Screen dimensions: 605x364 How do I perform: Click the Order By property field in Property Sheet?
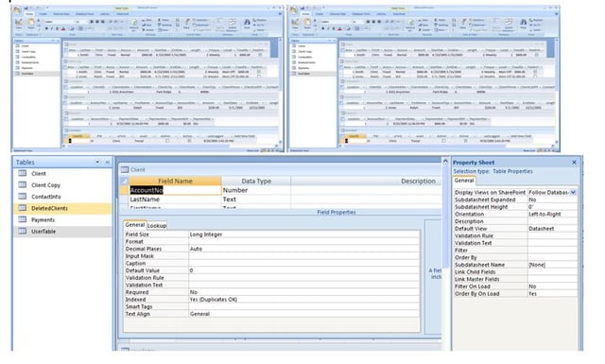click(x=552, y=257)
